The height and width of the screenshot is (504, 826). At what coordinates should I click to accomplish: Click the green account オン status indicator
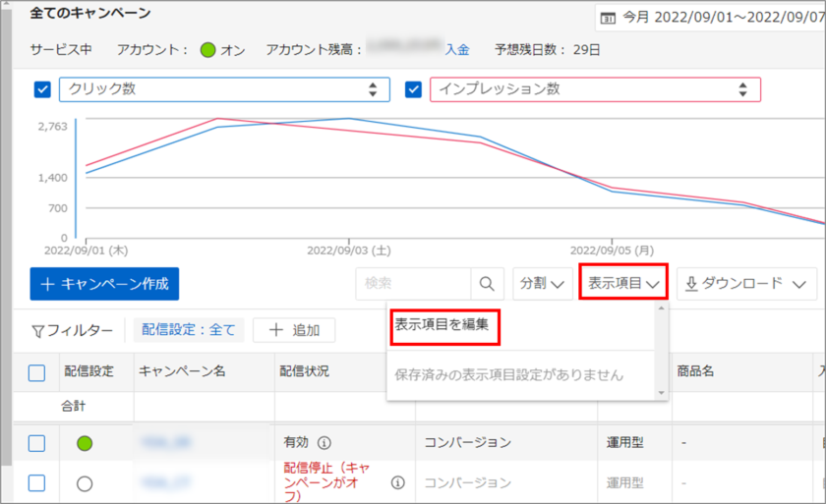tap(207, 50)
